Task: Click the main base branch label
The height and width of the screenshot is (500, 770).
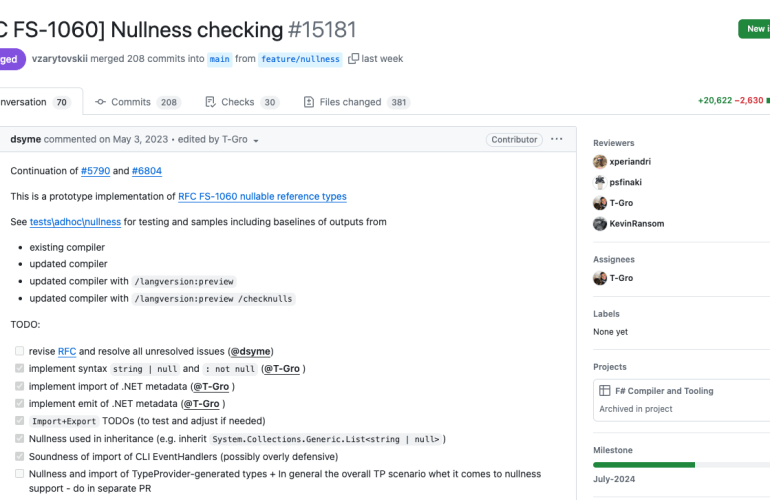Action: [219, 59]
